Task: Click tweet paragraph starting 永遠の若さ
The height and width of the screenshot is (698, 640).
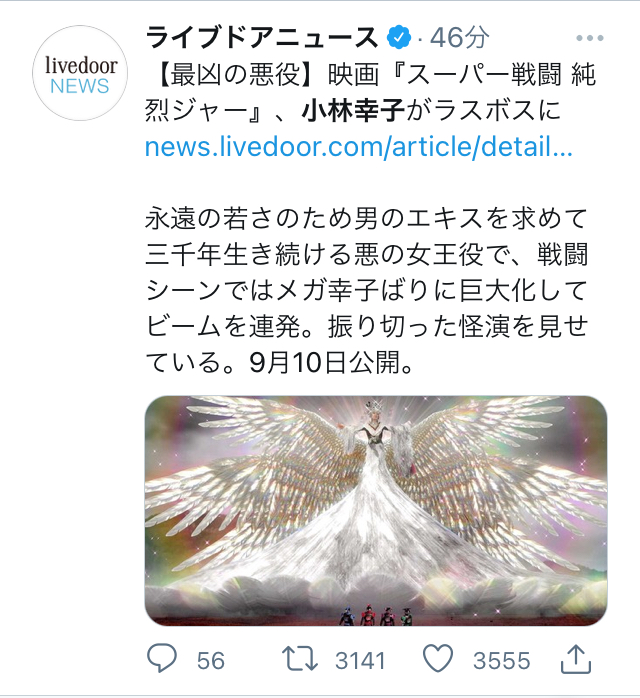Action: tap(367, 290)
